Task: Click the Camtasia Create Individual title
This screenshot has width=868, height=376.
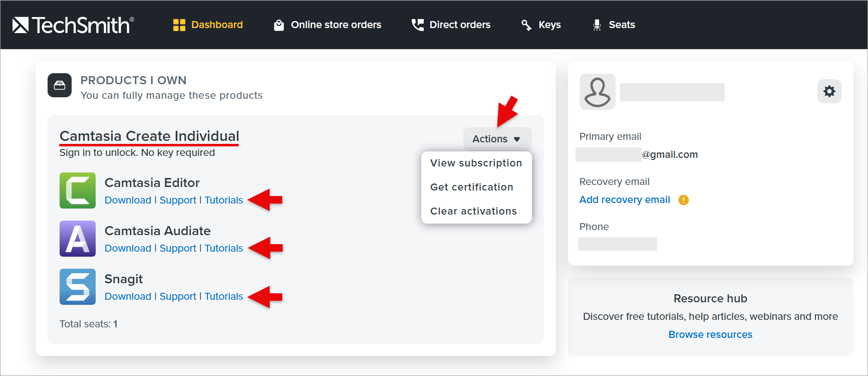Action: 149,136
